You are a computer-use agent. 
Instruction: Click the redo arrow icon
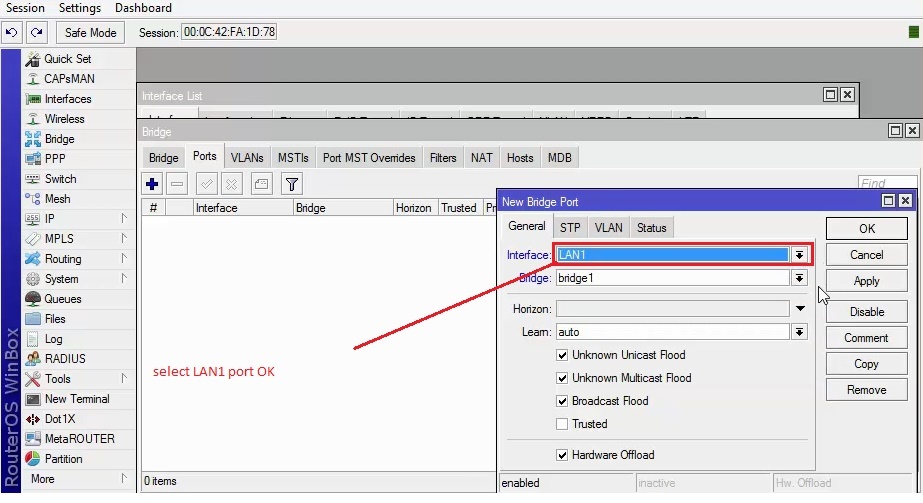coord(37,32)
